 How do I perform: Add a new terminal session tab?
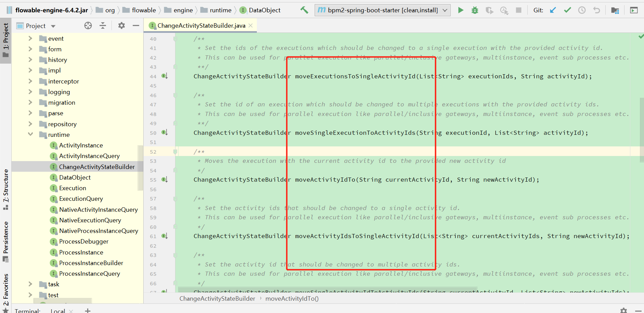click(88, 310)
